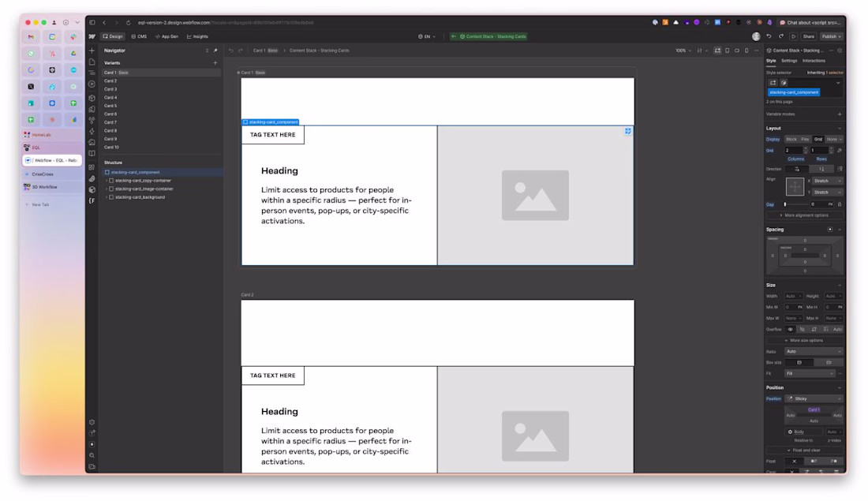868x501 pixels.
Task: Switch to CMS mode
Action: point(139,36)
